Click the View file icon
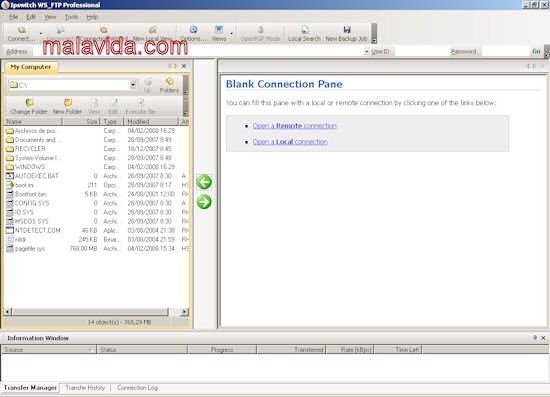 [94, 102]
